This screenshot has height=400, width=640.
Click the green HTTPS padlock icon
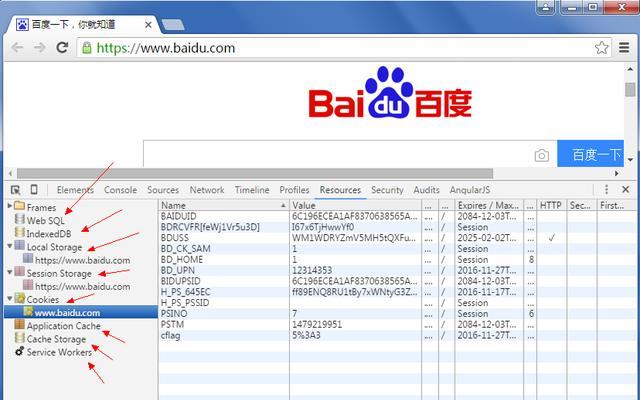tap(87, 48)
